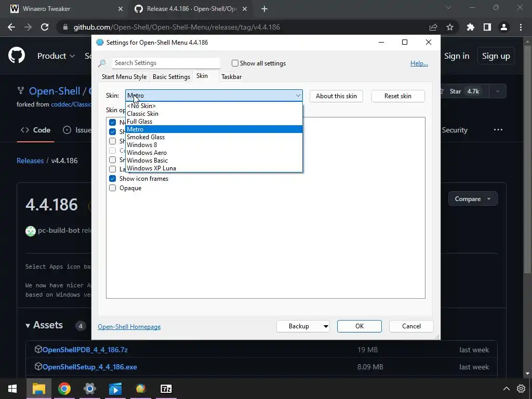
Task: Select the Skin tab
Action: point(202,76)
